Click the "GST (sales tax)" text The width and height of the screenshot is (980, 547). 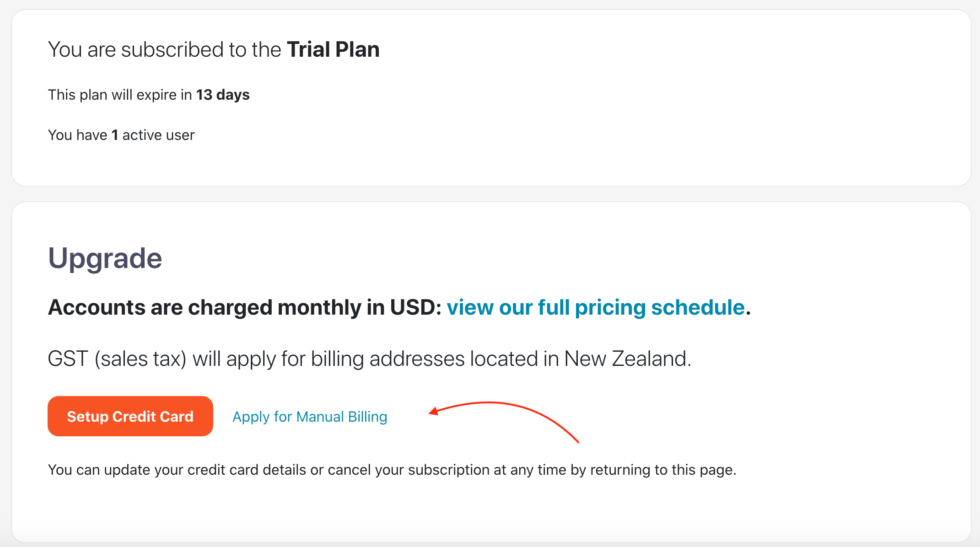(117, 359)
